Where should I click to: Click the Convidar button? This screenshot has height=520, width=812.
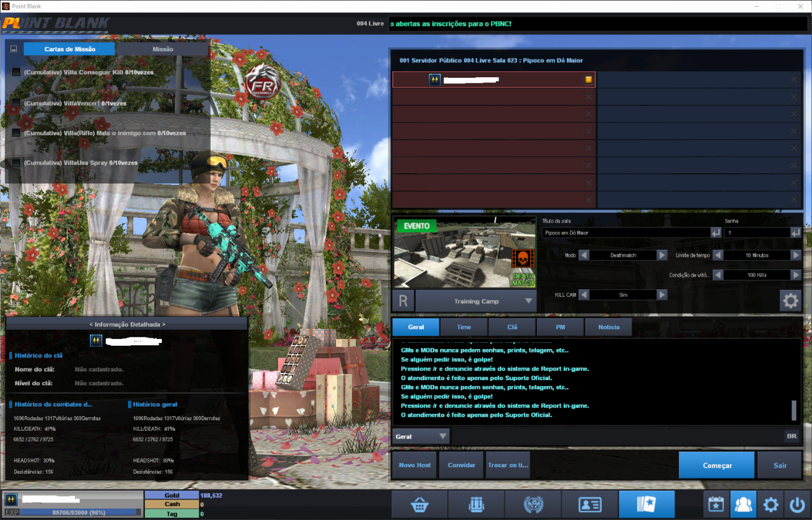461,465
